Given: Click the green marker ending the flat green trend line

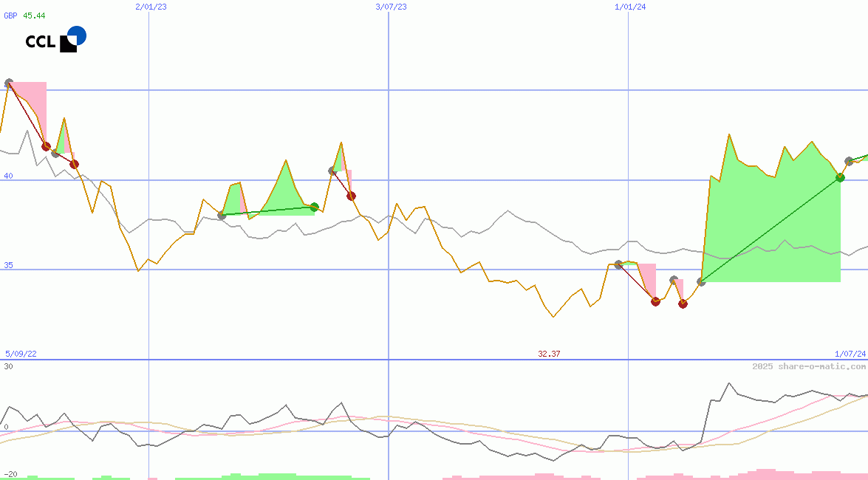Looking at the screenshot, I should (315, 207).
